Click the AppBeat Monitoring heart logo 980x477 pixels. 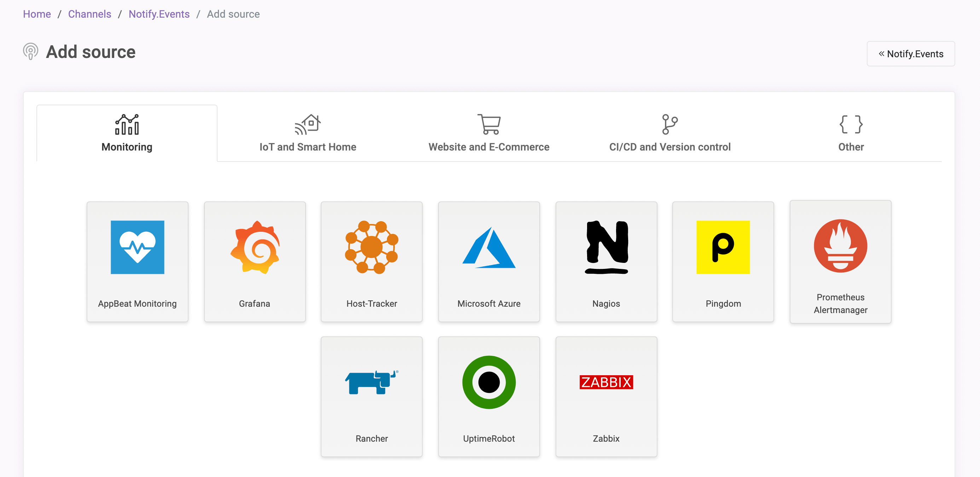137,247
